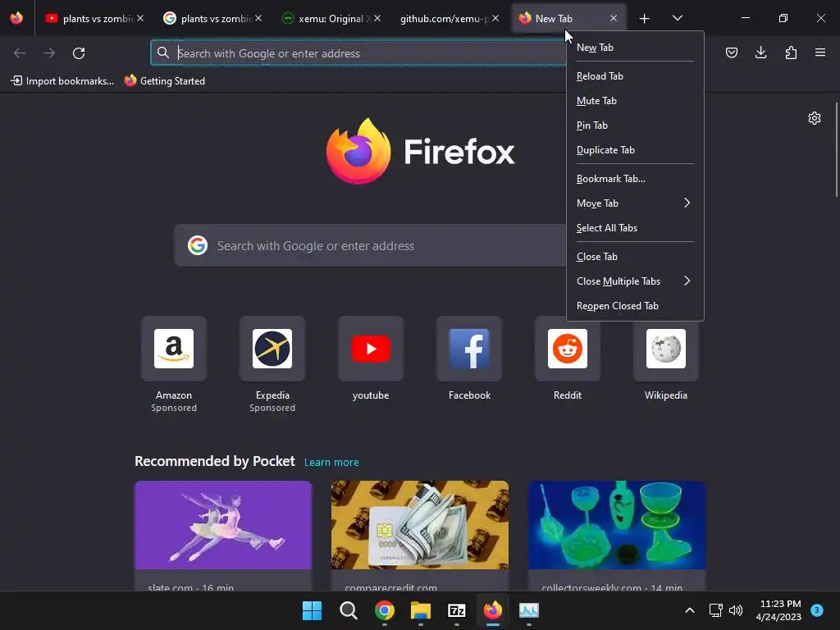Screen dimensions: 840x630
Task: Reload the page with the refresh icon
Action: coord(79,53)
